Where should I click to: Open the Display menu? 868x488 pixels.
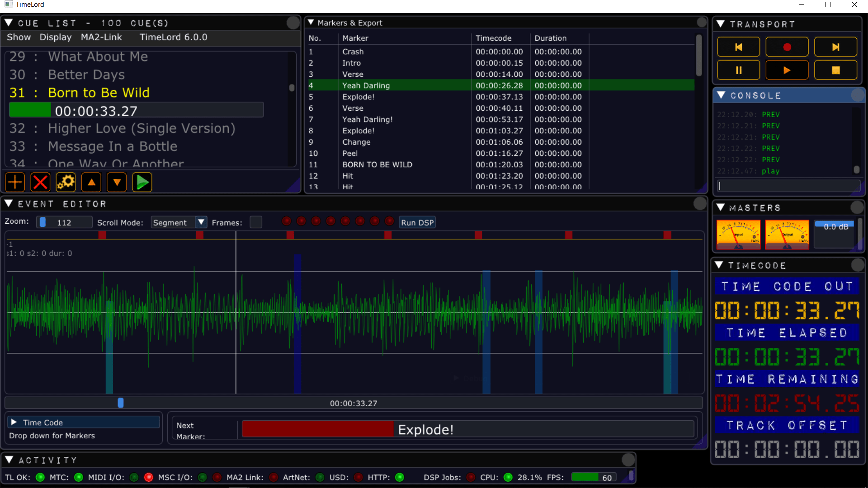tap(56, 37)
